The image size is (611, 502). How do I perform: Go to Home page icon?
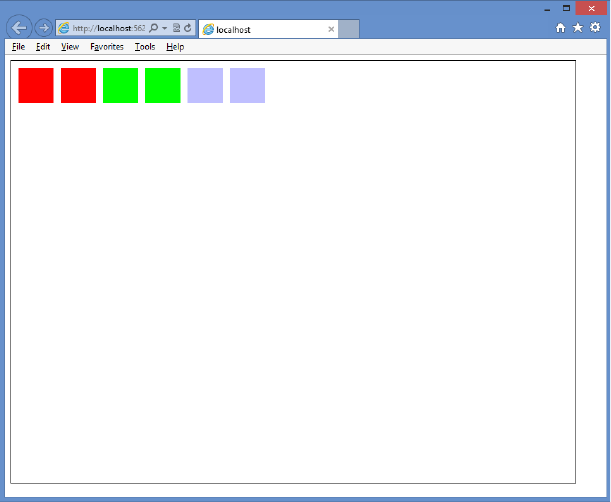coord(560,28)
